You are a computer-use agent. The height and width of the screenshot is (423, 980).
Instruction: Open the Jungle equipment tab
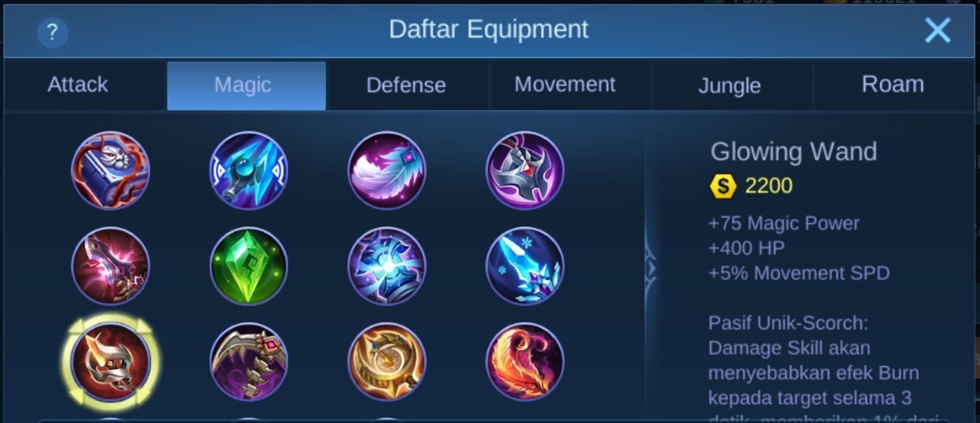tap(730, 85)
